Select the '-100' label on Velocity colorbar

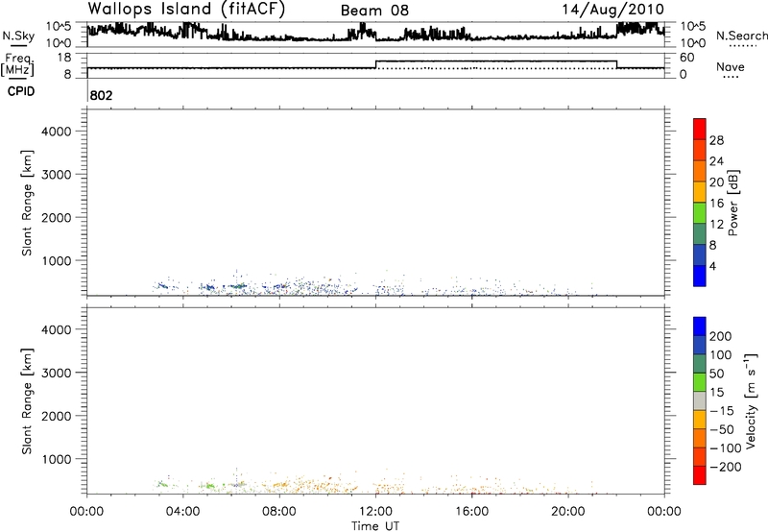(726, 448)
